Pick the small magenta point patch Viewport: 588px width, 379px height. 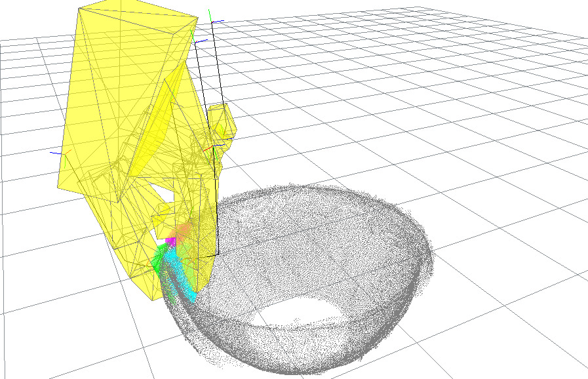[x=170, y=241]
